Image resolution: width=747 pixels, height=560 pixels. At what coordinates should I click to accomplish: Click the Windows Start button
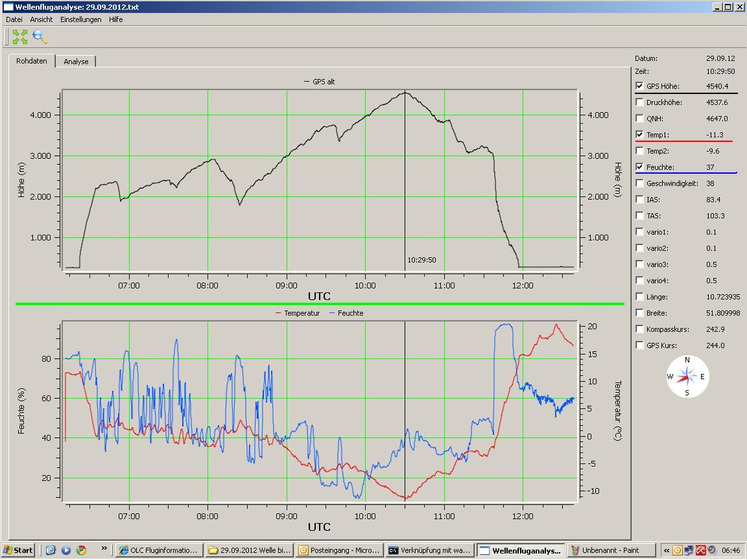18,550
